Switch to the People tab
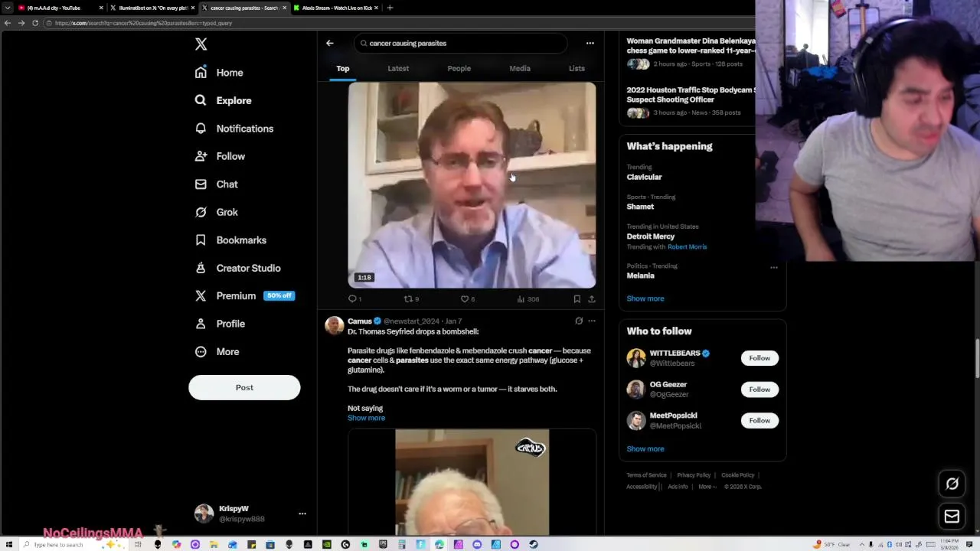 459,68
